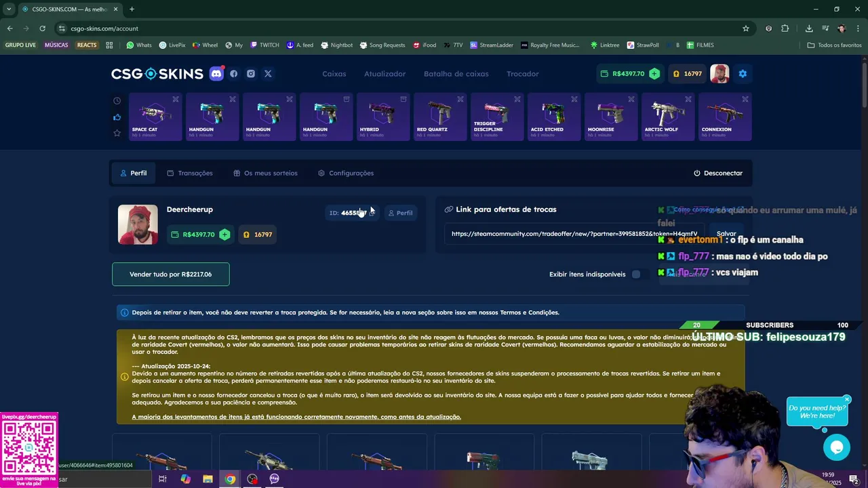Open the Facebook social icon in header
This screenshot has width=868, height=488.
[234, 74]
